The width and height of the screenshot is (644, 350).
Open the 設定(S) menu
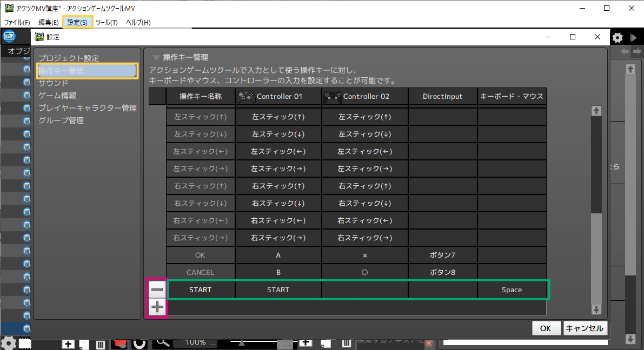click(x=77, y=22)
